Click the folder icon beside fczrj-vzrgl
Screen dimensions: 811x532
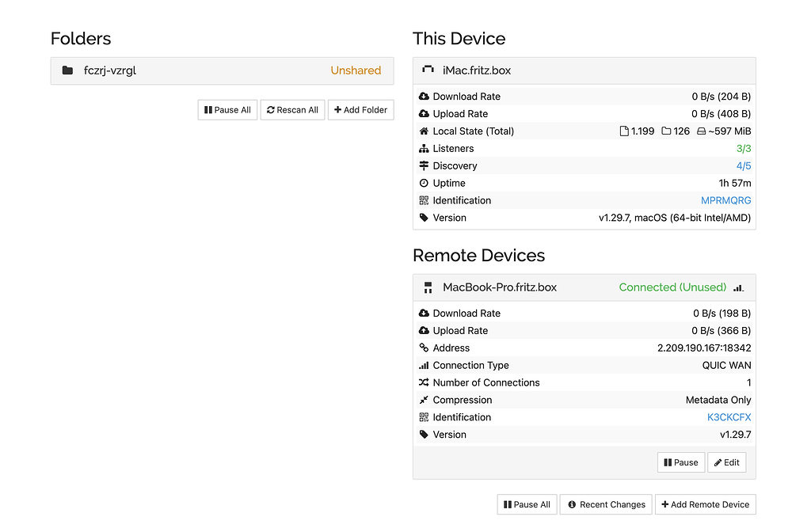67,70
